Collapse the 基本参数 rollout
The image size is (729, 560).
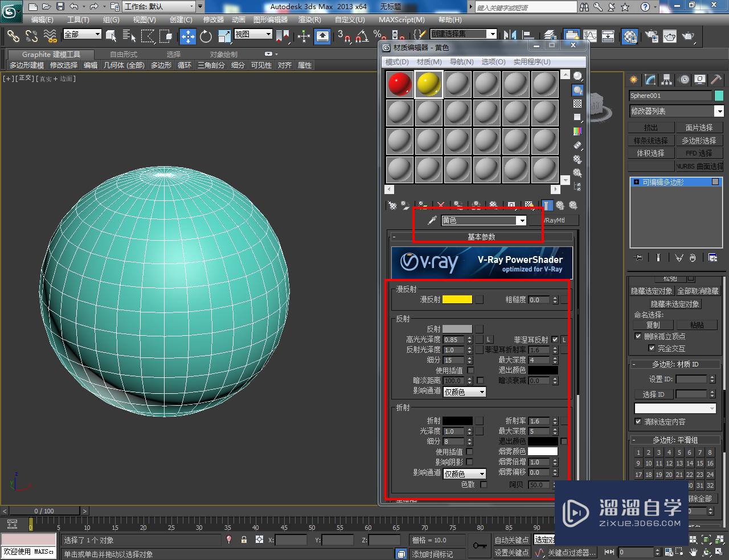(x=481, y=237)
